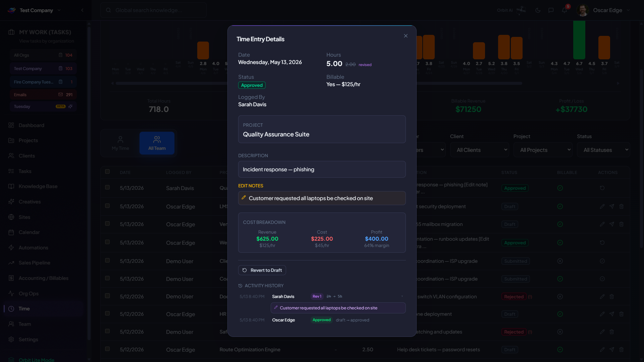Open Tasks in the sidebar
This screenshot has height=362, width=644.
tap(25, 171)
